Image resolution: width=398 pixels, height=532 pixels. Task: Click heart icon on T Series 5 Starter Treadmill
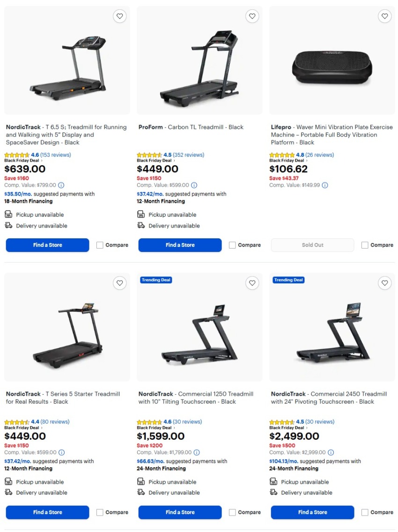(119, 283)
